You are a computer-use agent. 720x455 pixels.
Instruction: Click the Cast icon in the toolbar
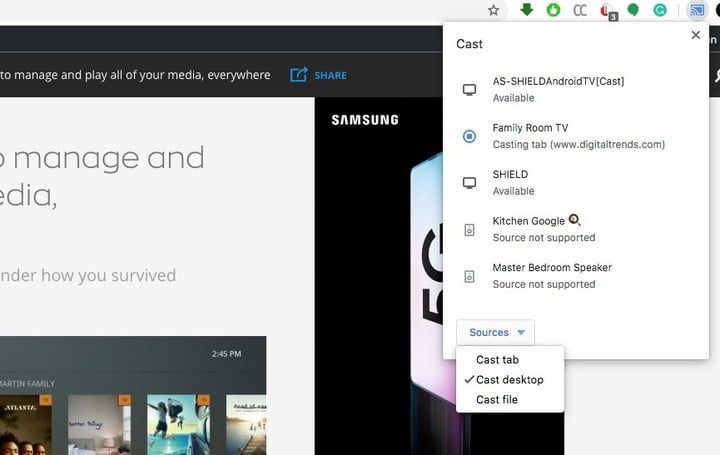click(x=696, y=11)
